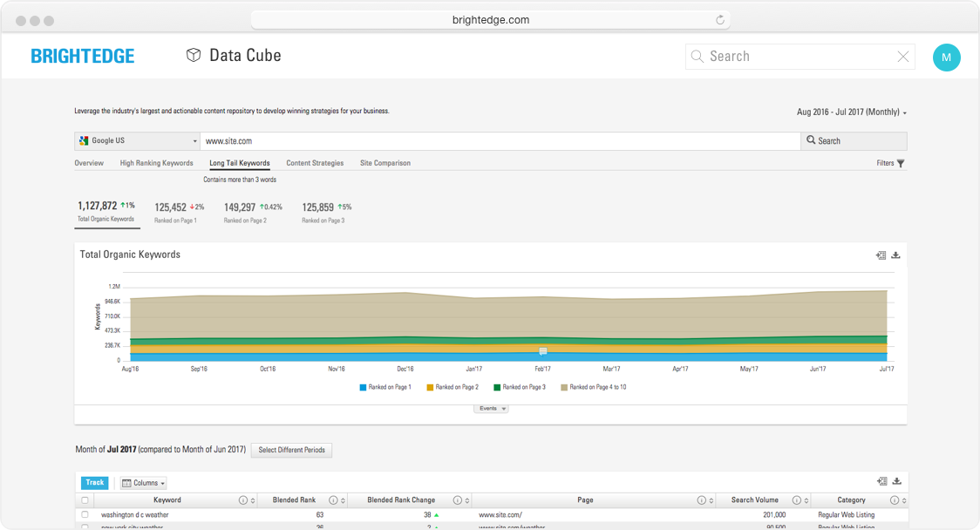Download the keyword table data
Image resolution: width=980 pixels, height=530 pixels.
[x=896, y=481]
